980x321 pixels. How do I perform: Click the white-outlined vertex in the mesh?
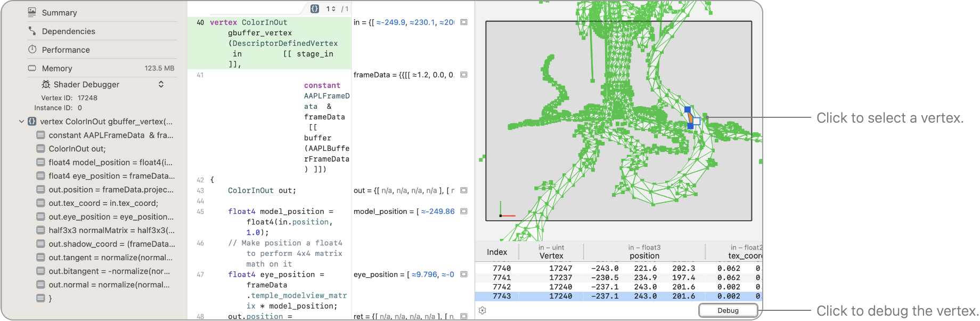coord(697,121)
